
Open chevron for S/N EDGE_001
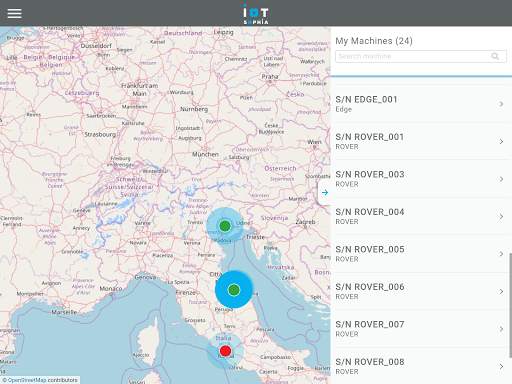pyautogui.click(x=501, y=104)
